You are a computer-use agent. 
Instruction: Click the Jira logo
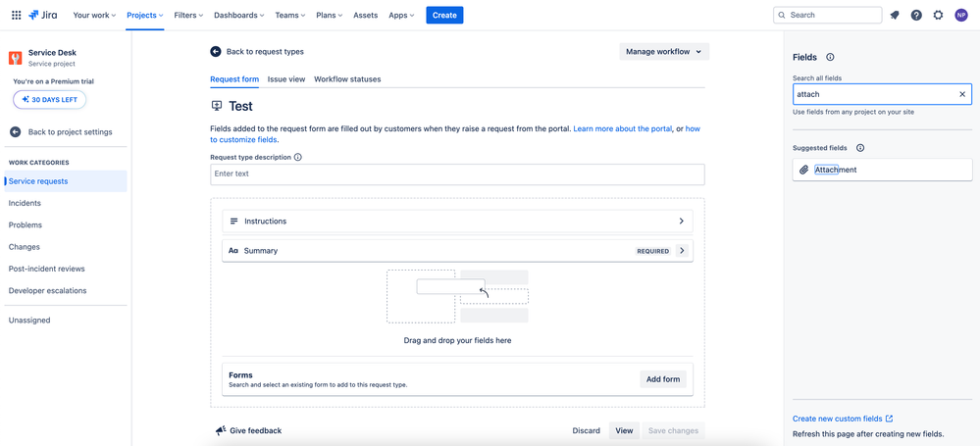coord(42,15)
